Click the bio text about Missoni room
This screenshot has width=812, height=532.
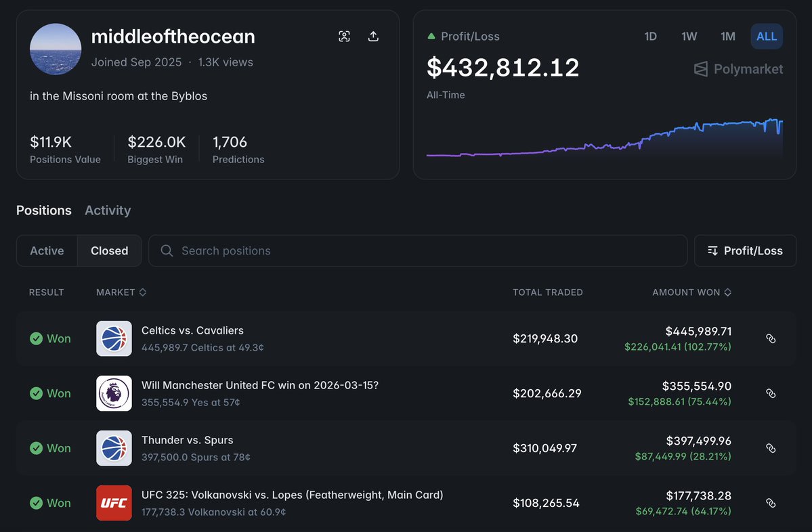point(119,96)
